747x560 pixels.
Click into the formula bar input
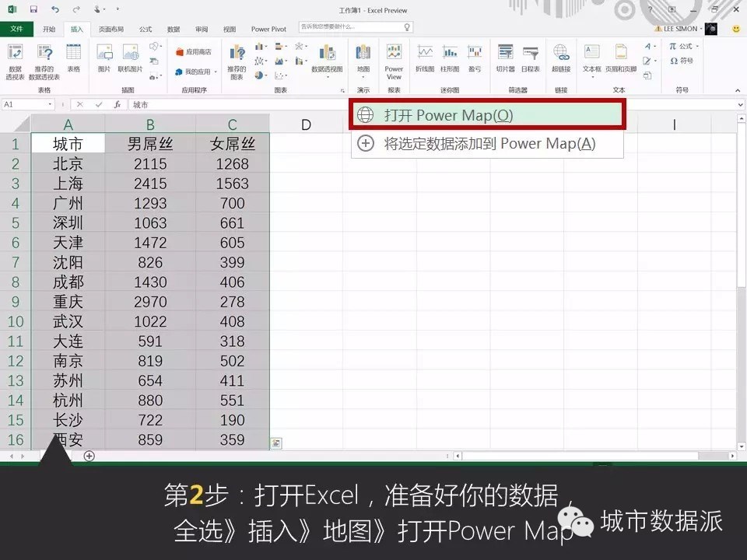click(x=431, y=104)
